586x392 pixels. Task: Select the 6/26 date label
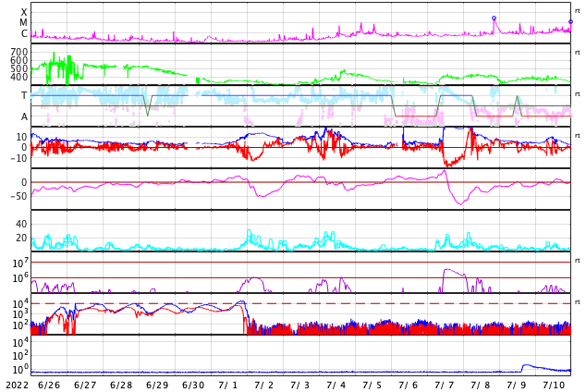click(49, 385)
